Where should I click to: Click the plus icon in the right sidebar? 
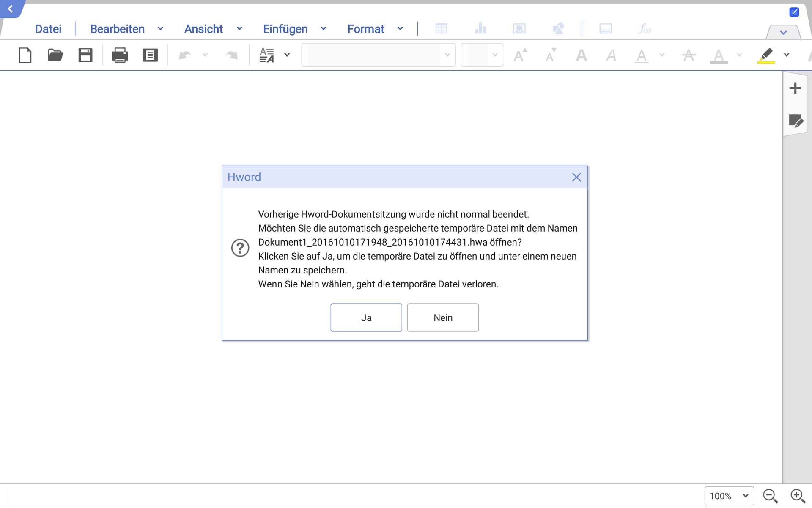795,88
